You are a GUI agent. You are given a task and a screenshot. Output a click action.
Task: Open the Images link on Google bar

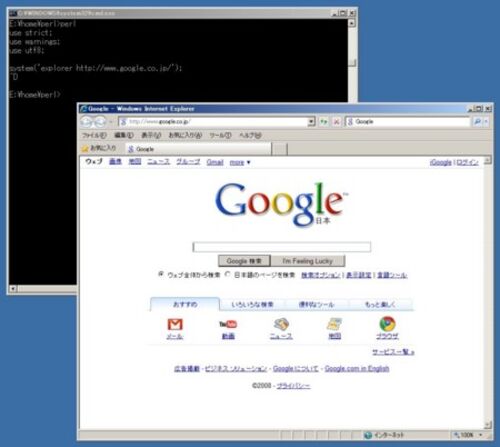pyautogui.click(x=115, y=162)
